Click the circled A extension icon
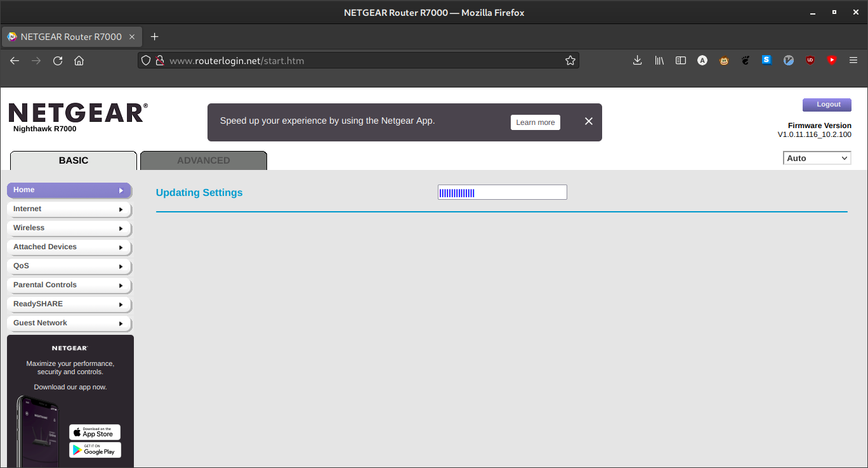868x468 pixels. (702, 60)
